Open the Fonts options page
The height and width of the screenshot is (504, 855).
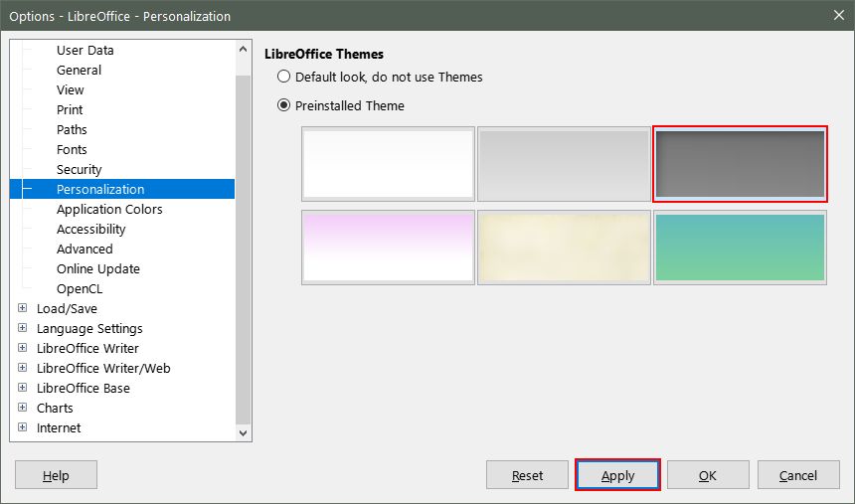[72, 149]
